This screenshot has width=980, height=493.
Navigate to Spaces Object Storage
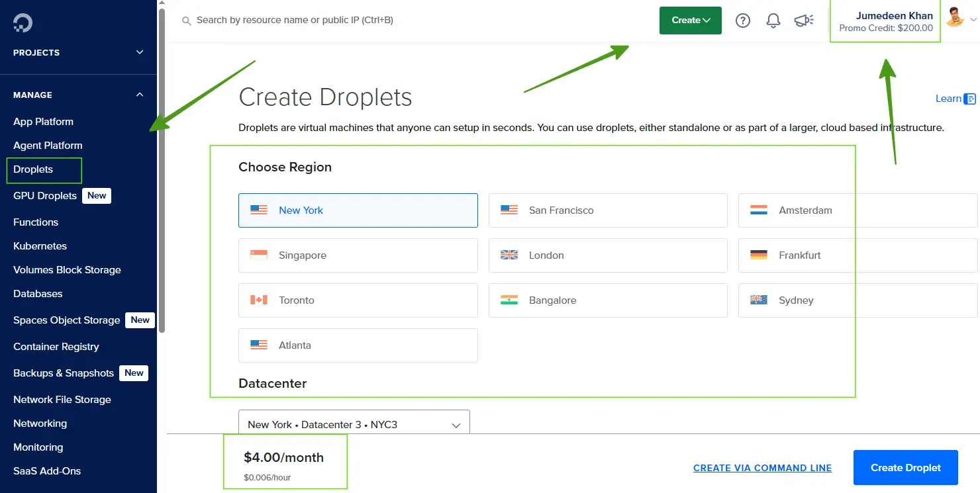point(67,320)
